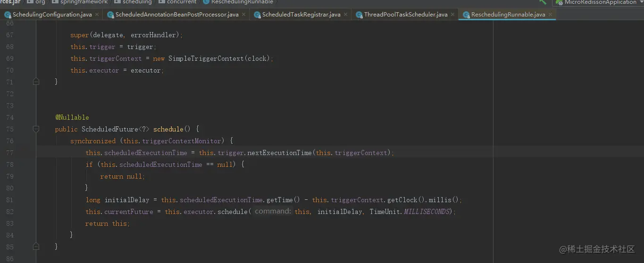
Task: Click 'nextExecutionTime' method call on line 77
Action: pyautogui.click(x=280, y=153)
